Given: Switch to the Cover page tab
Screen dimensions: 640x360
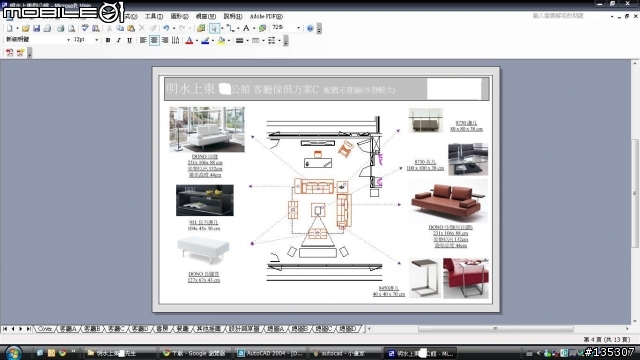Looking at the screenshot, I should click(45, 329).
